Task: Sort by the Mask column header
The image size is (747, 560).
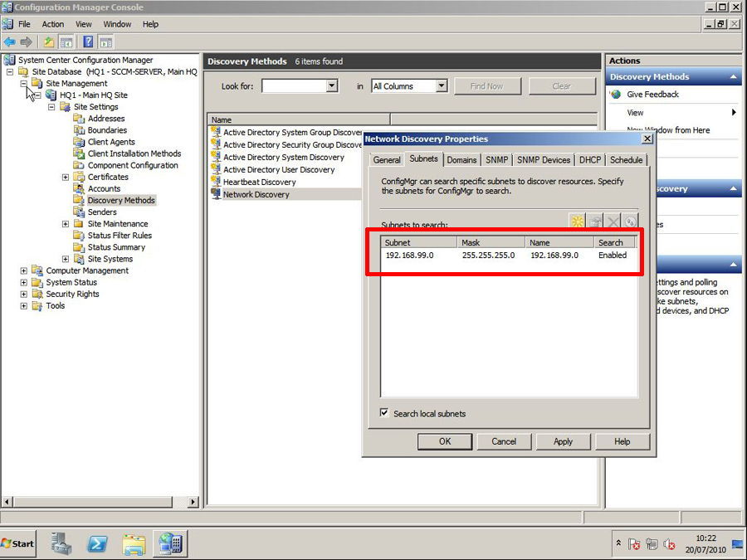Action: click(x=491, y=242)
